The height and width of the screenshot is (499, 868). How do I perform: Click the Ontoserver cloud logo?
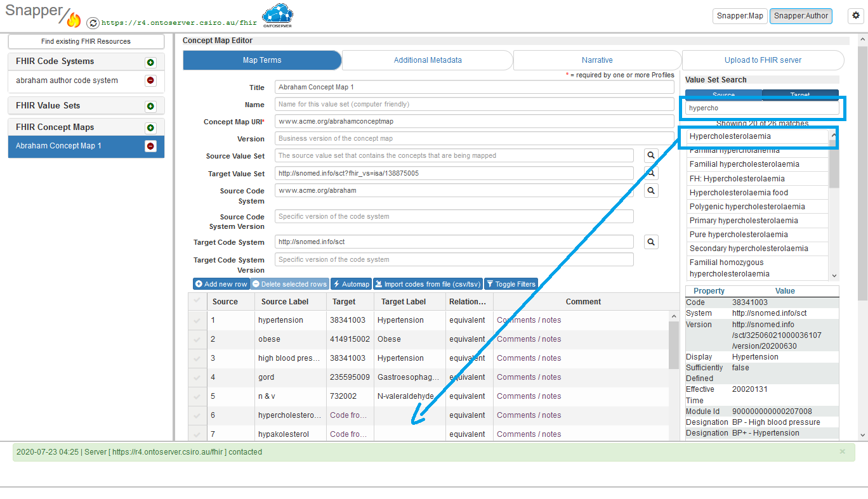(277, 16)
